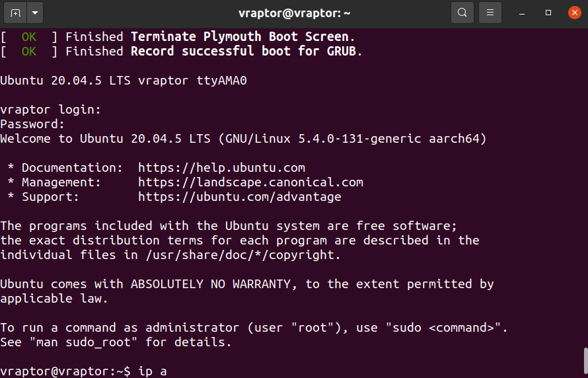
Task: Click the /usr/share/doc/*/copyright path
Action: 243,255
